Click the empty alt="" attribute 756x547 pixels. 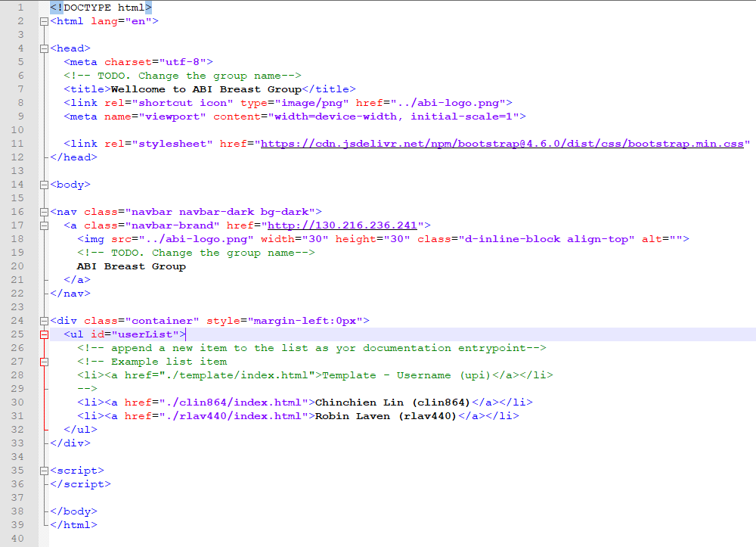[x=662, y=239]
